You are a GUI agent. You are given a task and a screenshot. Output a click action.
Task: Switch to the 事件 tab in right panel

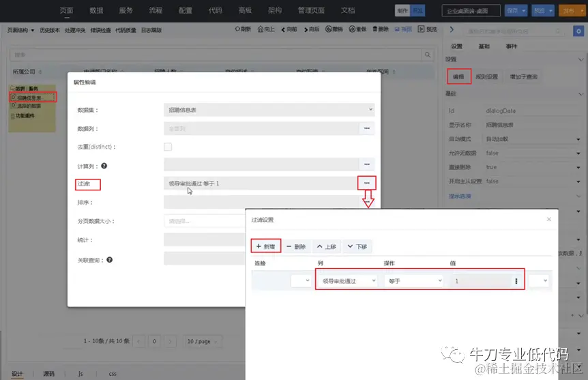coord(511,46)
